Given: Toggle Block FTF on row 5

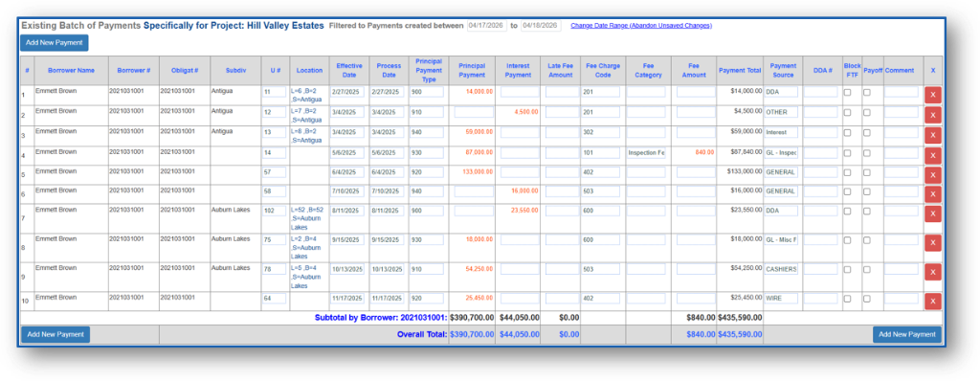Looking at the screenshot, I should pos(848,172).
